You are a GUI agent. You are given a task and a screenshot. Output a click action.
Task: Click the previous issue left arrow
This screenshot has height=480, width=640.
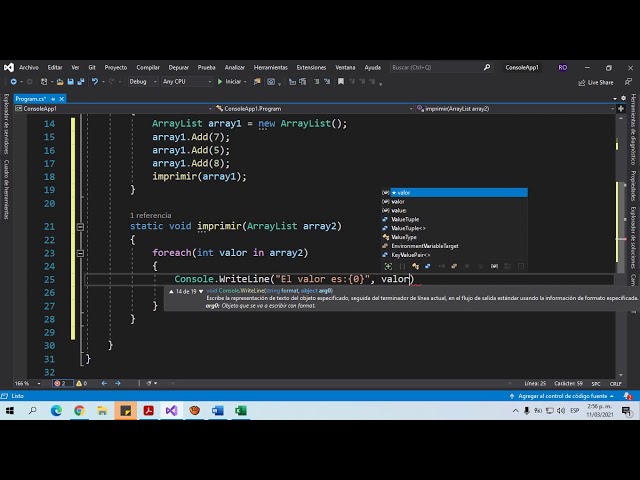tap(104, 383)
